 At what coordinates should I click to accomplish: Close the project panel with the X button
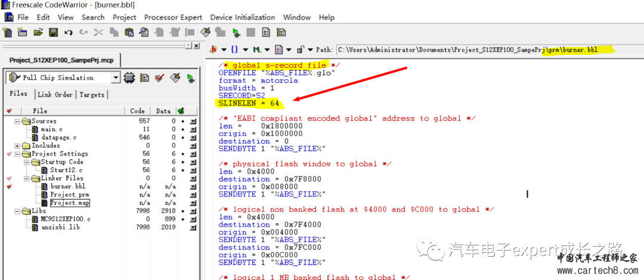point(196,45)
